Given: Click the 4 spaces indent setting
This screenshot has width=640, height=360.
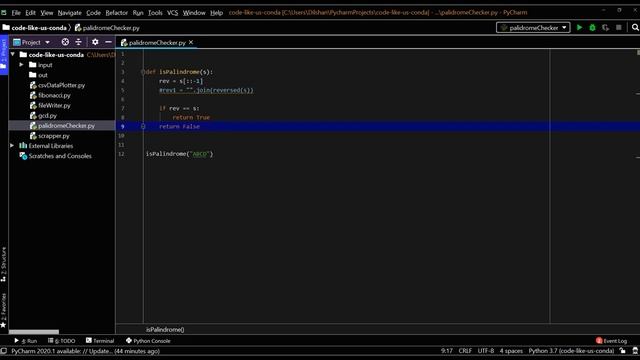Looking at the screenshot, I should pyautogui.click(x=511, y=351).
